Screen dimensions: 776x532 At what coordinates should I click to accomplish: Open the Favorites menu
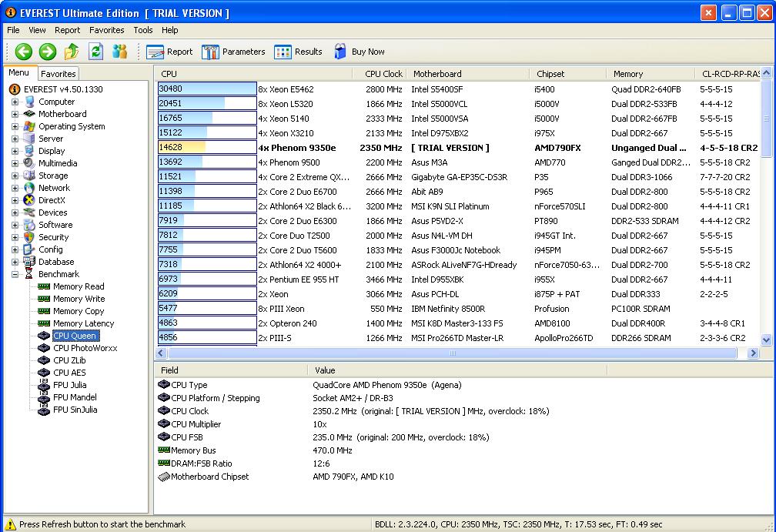click(x=107, y=30)
